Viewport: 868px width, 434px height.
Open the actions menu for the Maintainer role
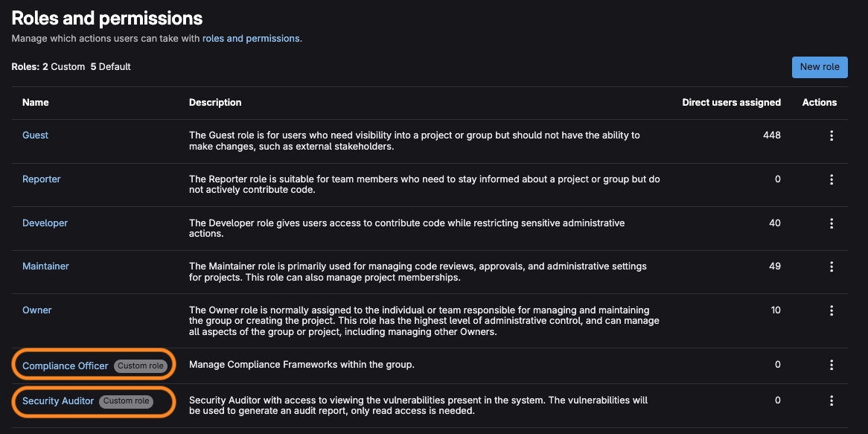(x=832, y=267)
